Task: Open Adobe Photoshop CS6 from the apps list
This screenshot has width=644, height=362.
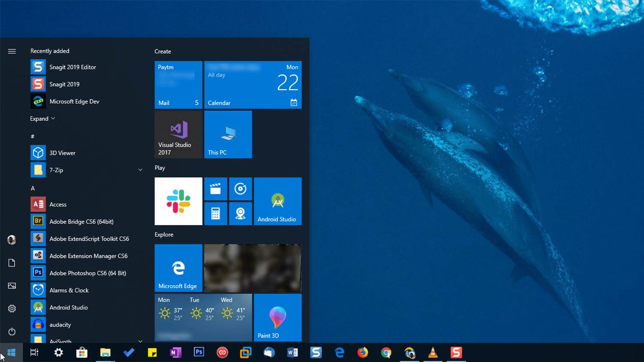Action: click(x=88, y=273)
